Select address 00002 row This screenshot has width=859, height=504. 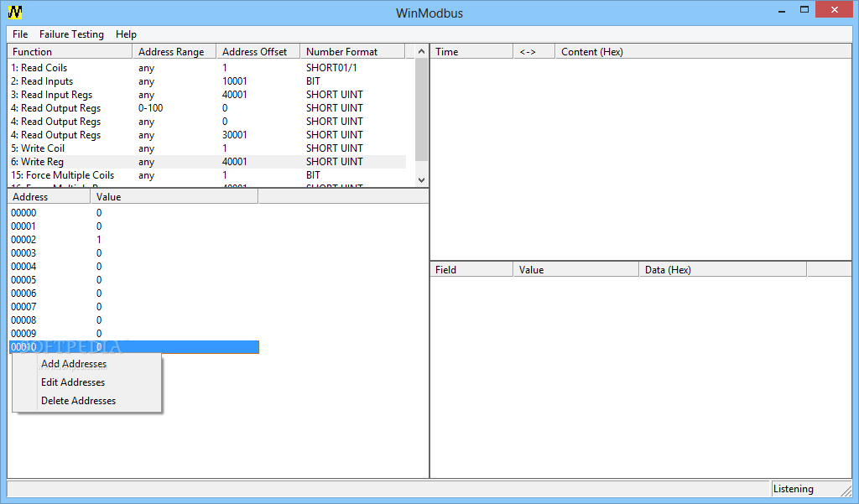pos(134,239)
